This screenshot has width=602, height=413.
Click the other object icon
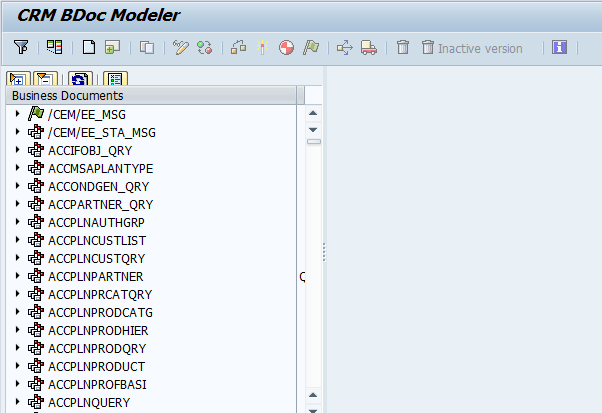[204, 48]
